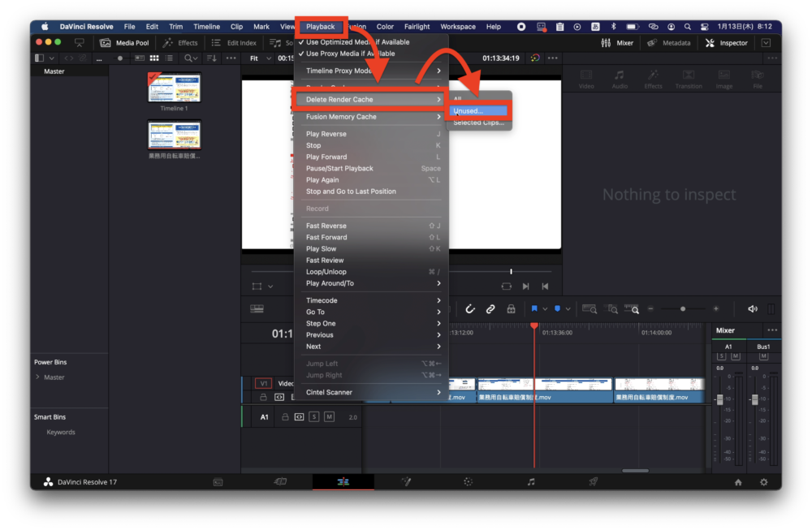Open macOS Spotlight search
This screenshot has height=530, width=812.
click(687, 27)
